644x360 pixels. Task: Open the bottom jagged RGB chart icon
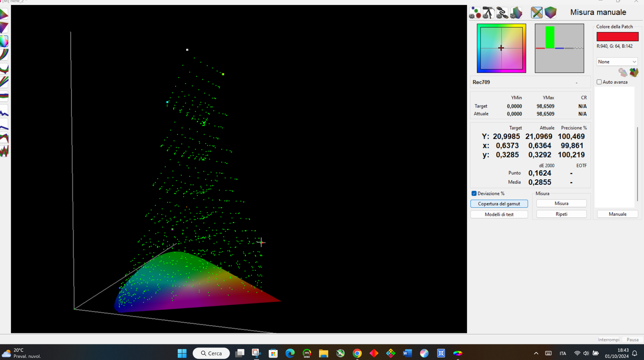(x=4, y=151)
